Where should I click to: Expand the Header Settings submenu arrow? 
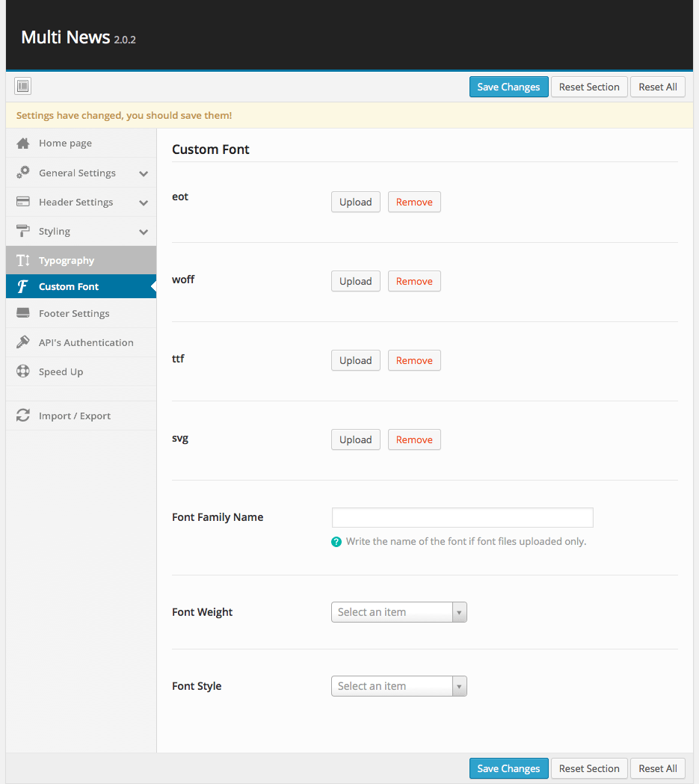[144, 203]
